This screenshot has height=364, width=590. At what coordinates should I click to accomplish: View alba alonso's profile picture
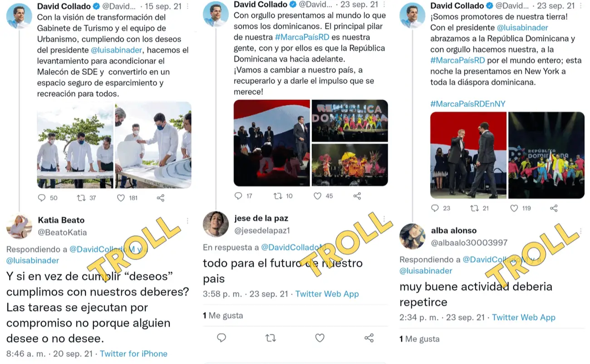412,236
